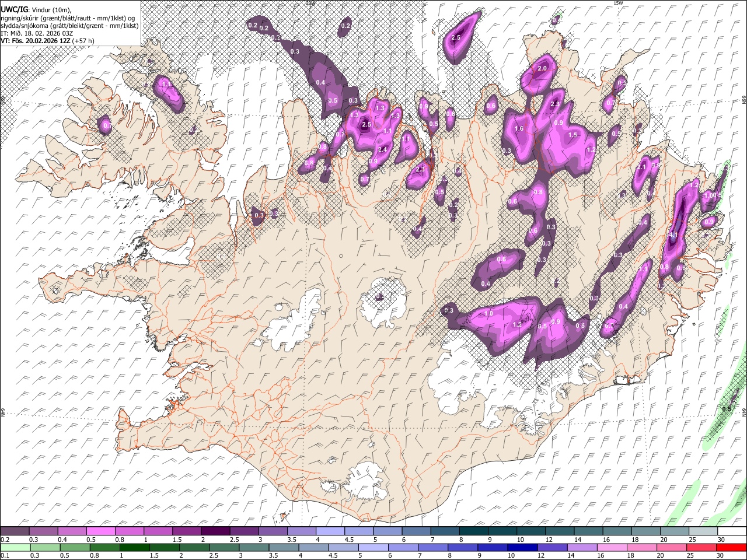The image size is (747, 560).
Task: Click the deep navy blue swatch labeled 10
Action: pos(522,548)
